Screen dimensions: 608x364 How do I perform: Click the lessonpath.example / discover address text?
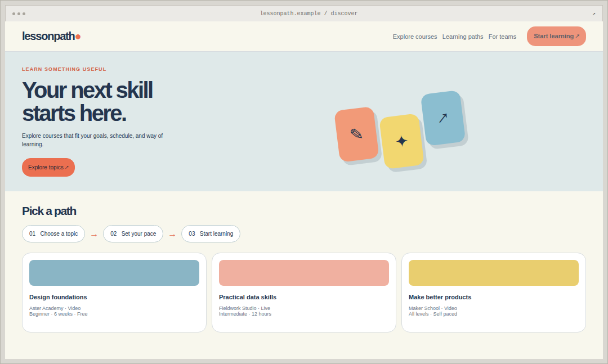309,13
